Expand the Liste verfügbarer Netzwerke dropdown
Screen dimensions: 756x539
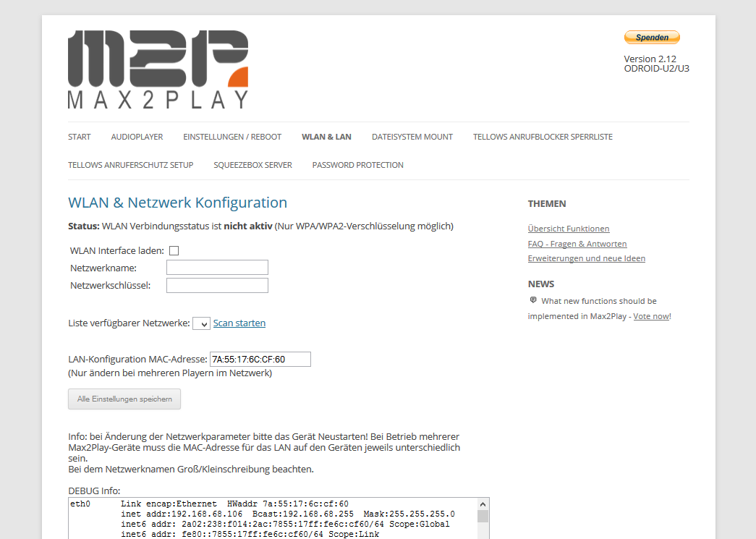[x=201, y=323]
